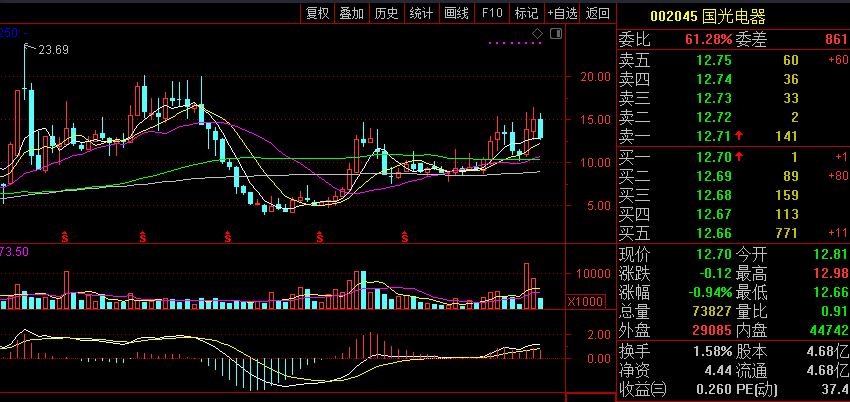Select the 卖五 price 12.75
The height and width of the screenshot is (402, 850).
coord(714,60)
